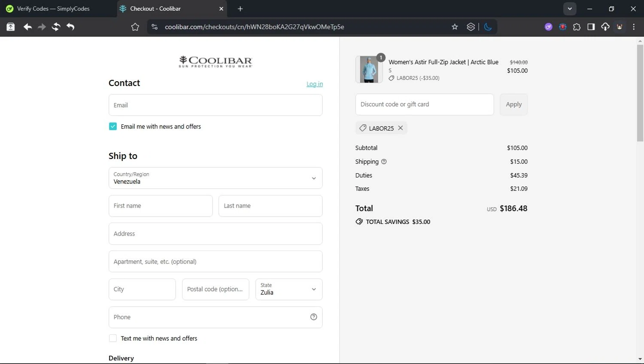Click the total savings tag icon
This screenshot has height=364, width=644.
[x=359, y=222]
